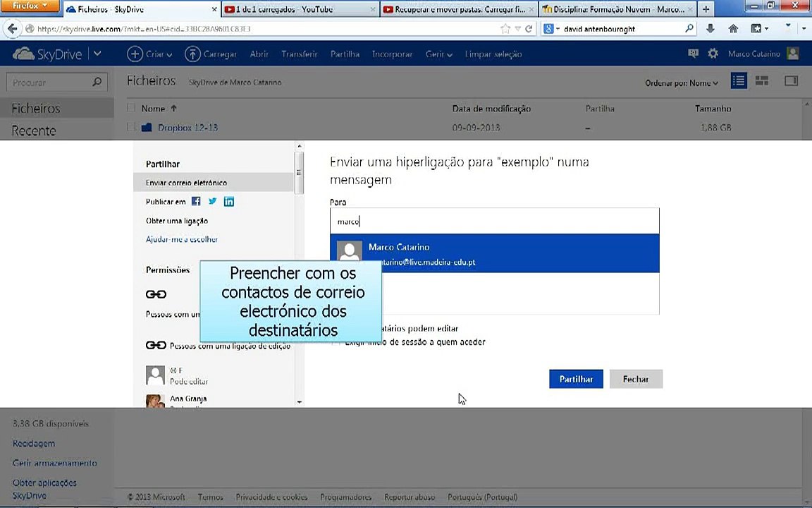The width and height of the screenshot is (812, 508).
Task: Publish on Twitter icon
Action: 212,201
